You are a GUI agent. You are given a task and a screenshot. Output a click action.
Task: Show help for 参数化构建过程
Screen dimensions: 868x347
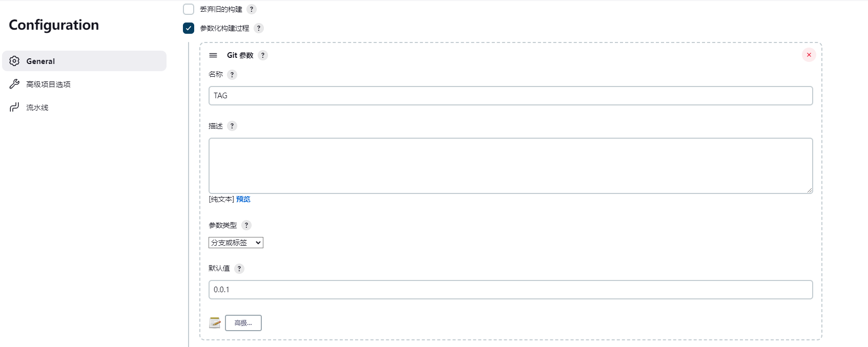[x=259, y=28]
